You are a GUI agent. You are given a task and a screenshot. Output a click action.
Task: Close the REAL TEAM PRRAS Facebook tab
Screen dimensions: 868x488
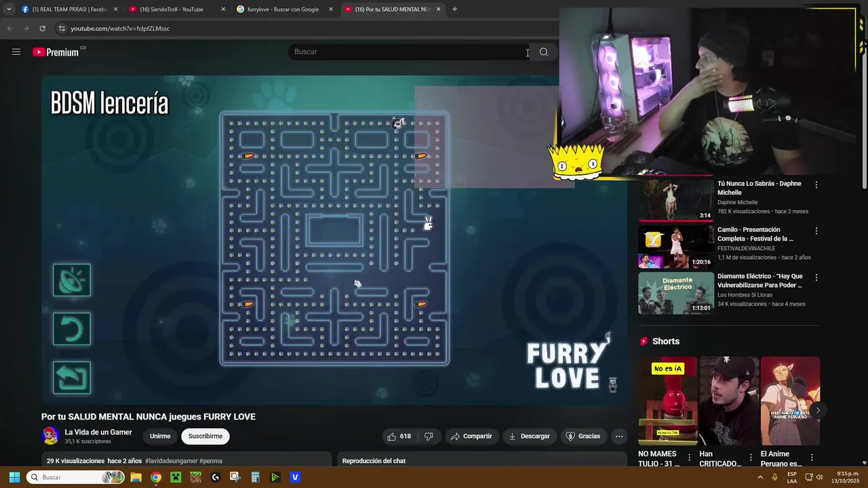coord(115,9)
